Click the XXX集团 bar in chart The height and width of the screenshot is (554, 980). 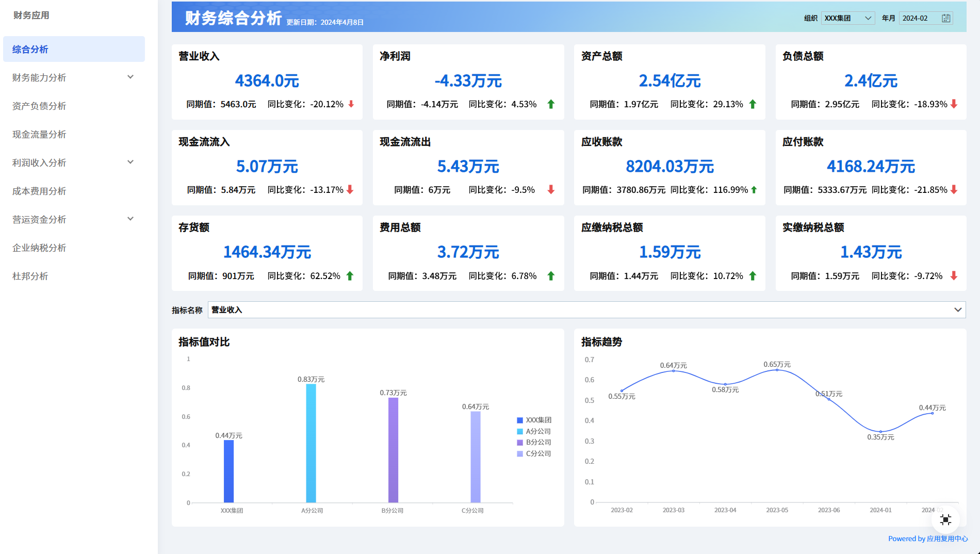228,471
